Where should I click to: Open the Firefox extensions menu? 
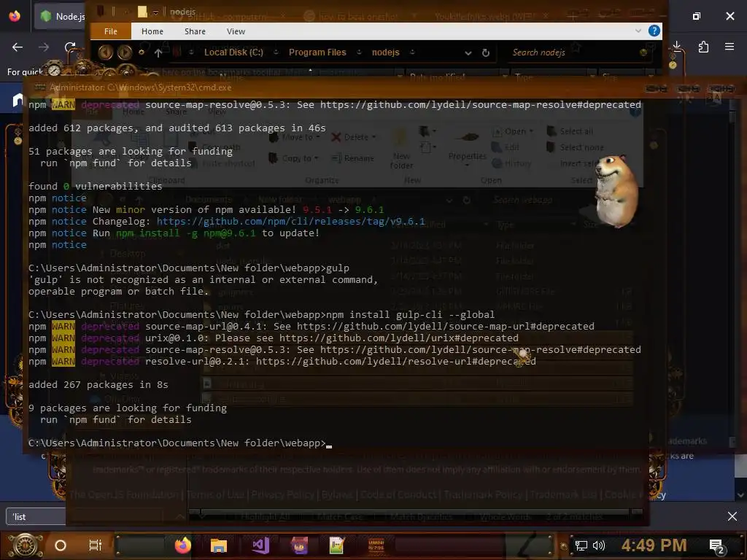coord(703,47)
